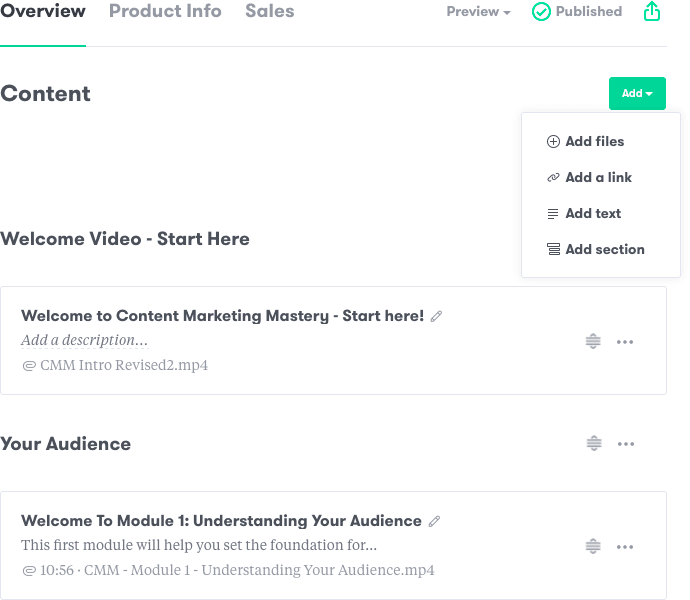Image resolution: width=690 pixels, height=600 pixels.
Task: Click the green share icon
Action: pos(652,11)
